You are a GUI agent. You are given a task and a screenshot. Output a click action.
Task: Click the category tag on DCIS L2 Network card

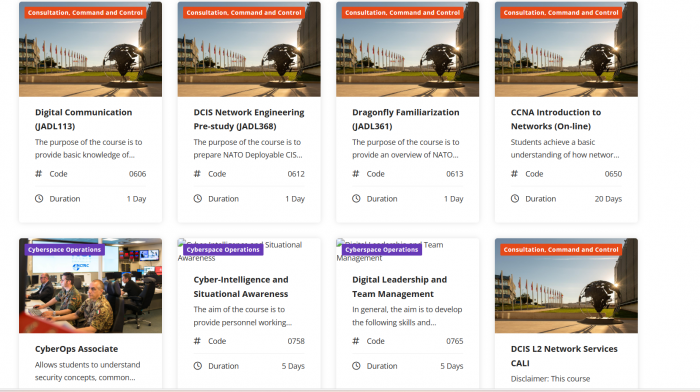coord(561,250)
